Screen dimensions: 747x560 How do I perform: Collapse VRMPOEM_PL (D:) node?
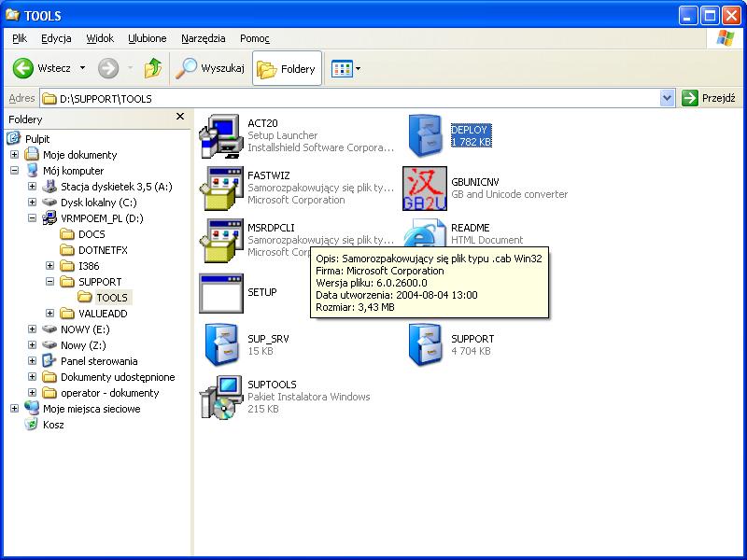pos(32,218)
